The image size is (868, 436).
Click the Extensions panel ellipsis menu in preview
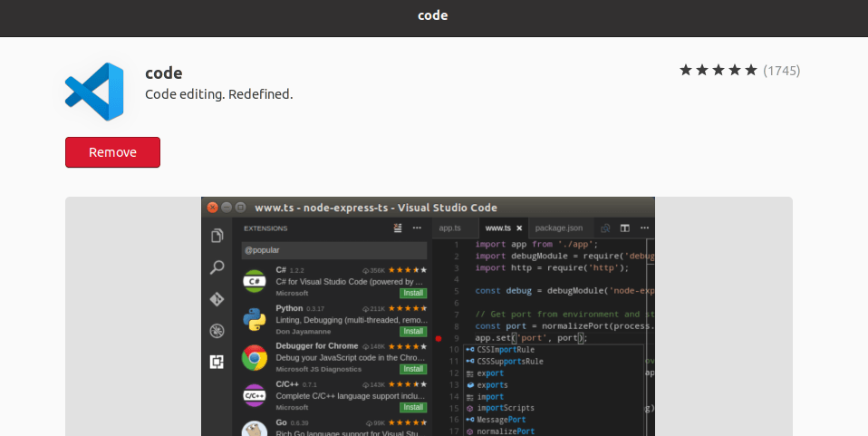(x=417, y=228)
